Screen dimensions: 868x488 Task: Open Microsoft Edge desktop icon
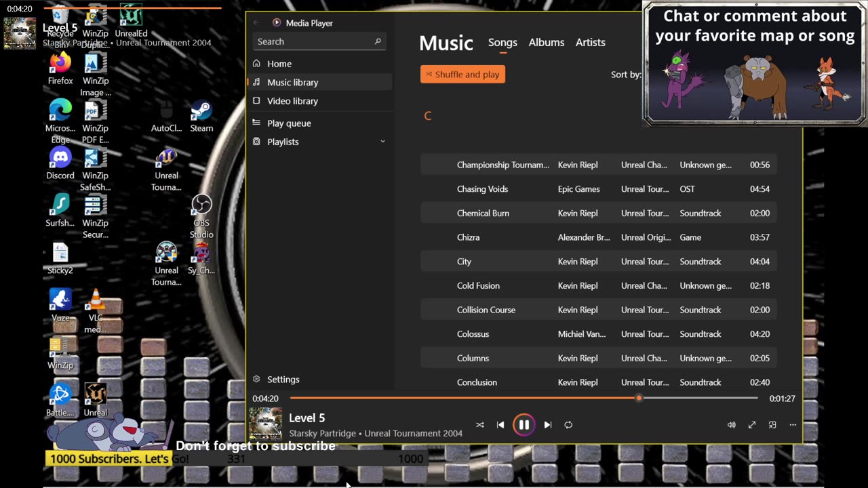coord(60,122)
